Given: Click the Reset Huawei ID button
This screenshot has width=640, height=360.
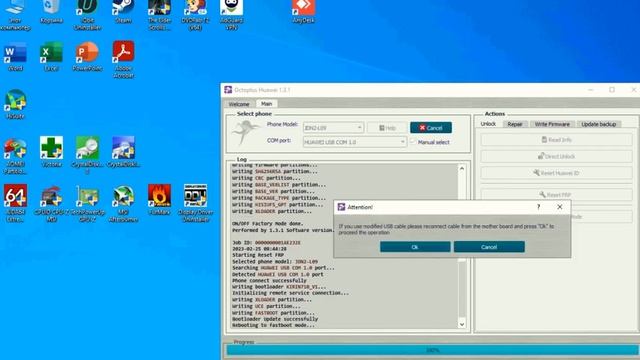Looking at the screenshot, I should coord(556,173).
